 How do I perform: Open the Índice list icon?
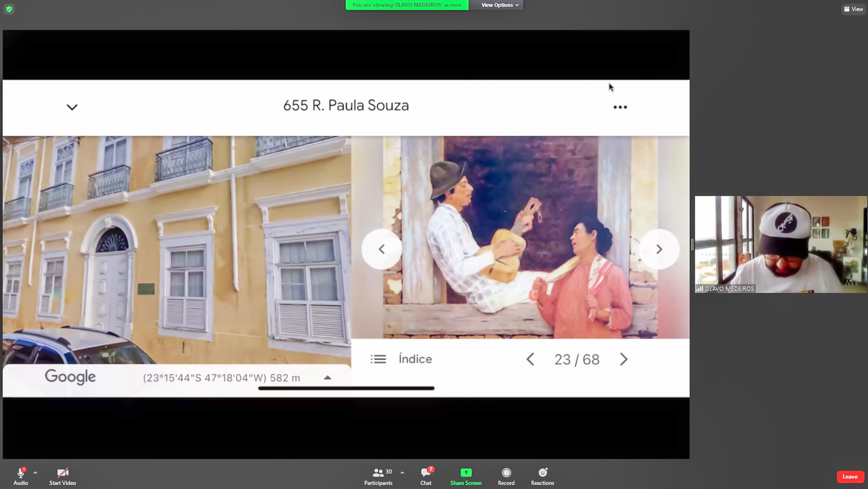[x=378, y=359]
